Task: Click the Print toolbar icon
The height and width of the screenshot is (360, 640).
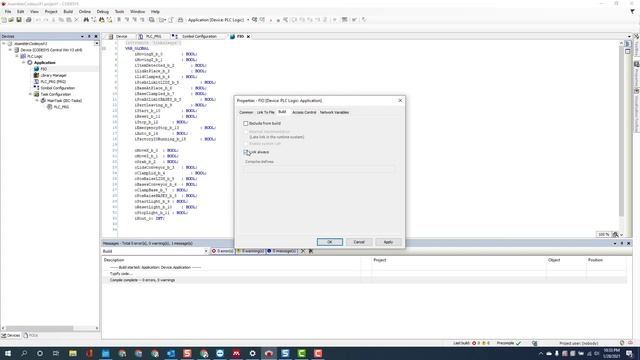Action: [28, 20]
